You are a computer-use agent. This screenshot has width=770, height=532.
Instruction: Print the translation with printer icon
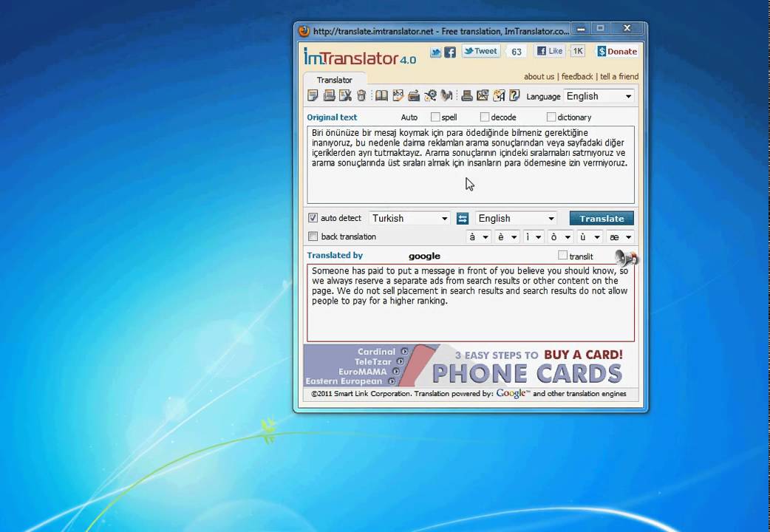click(467, 96)
